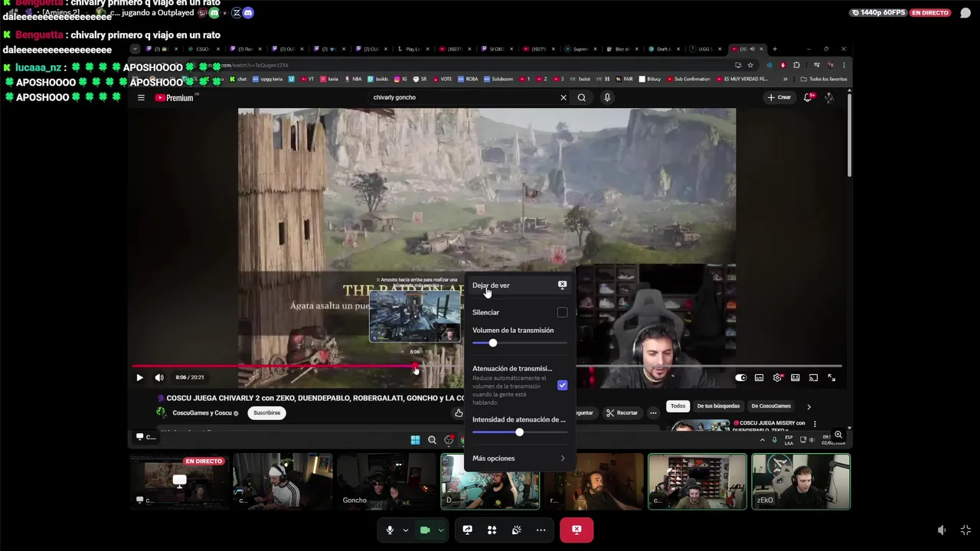Toggle YouTube autoplay switch
Image resolution: width=980 pixels, height=551 pixels.
coord(740,377)
